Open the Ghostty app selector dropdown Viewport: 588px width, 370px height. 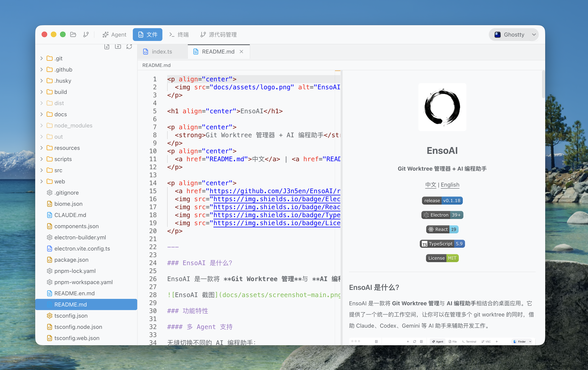[514, 34]
